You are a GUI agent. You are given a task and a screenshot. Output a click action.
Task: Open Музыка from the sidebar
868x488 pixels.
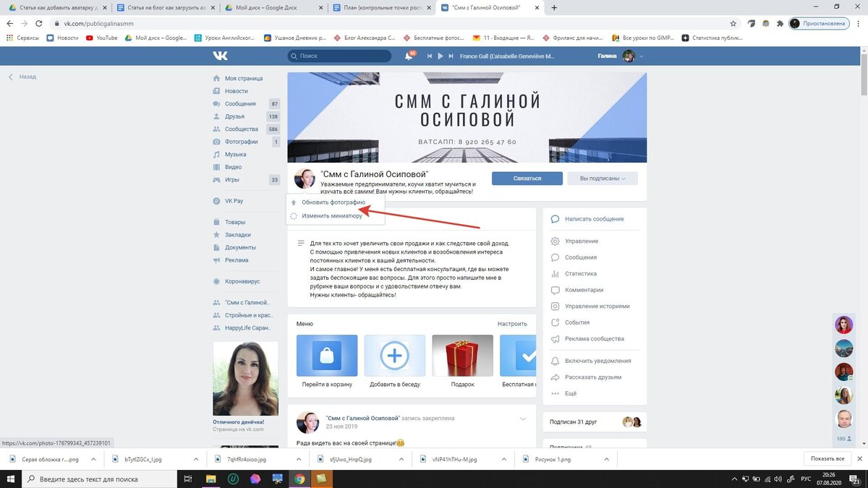tap(235, 154)
